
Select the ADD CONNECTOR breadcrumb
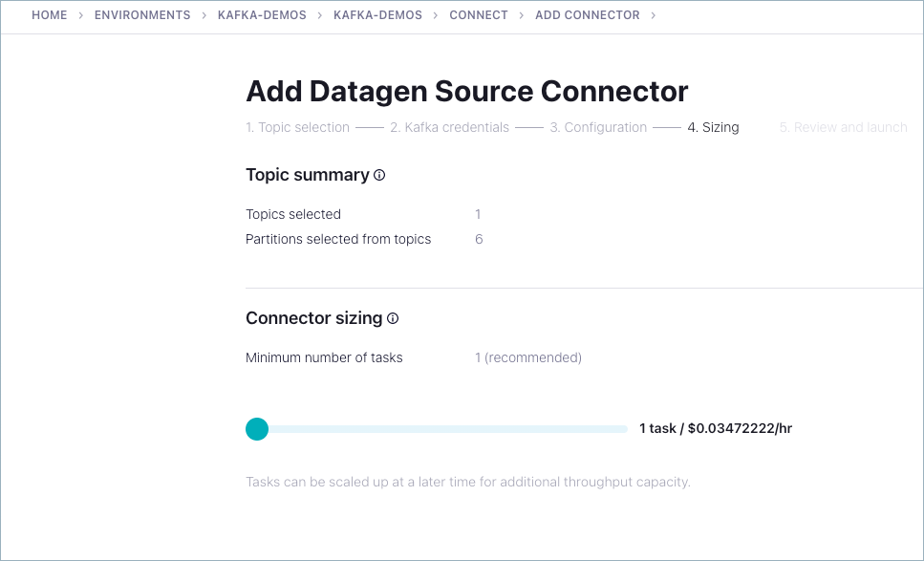[x=587, y=15]
